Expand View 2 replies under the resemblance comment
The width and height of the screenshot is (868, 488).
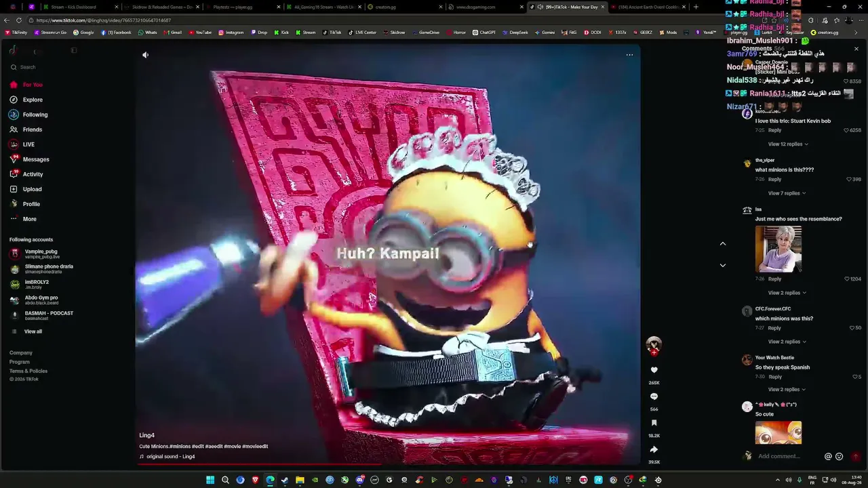tap(787, 293)
